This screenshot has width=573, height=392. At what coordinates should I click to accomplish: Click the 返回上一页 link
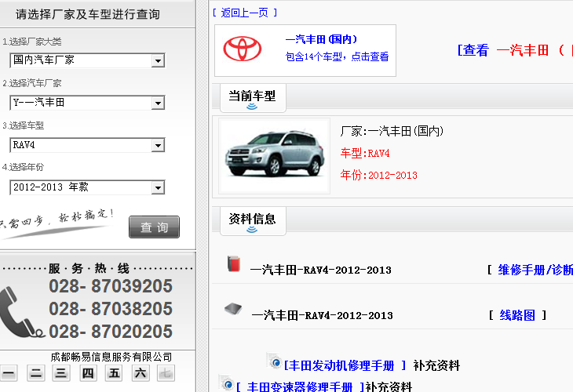[245, 13]
